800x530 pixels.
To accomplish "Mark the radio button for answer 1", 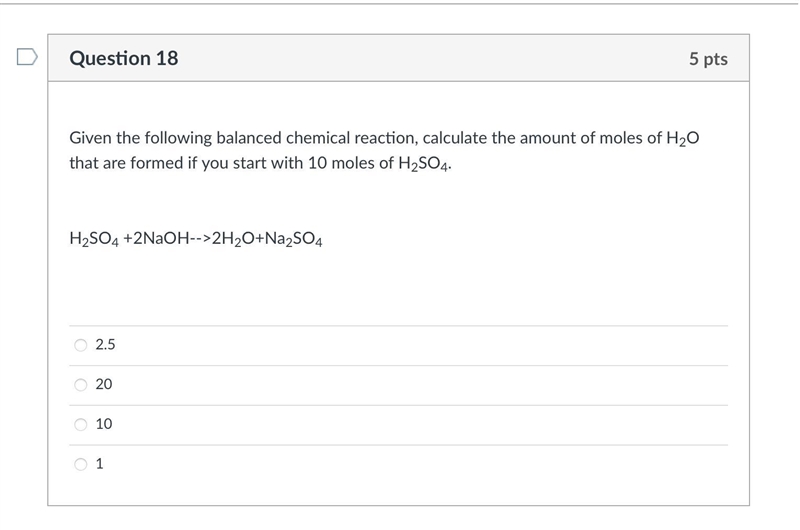I will (81, 464).
